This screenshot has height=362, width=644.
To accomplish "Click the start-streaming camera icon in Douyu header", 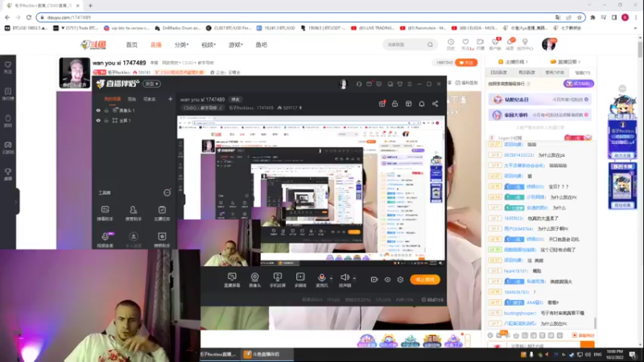I will tap(480, 44).
